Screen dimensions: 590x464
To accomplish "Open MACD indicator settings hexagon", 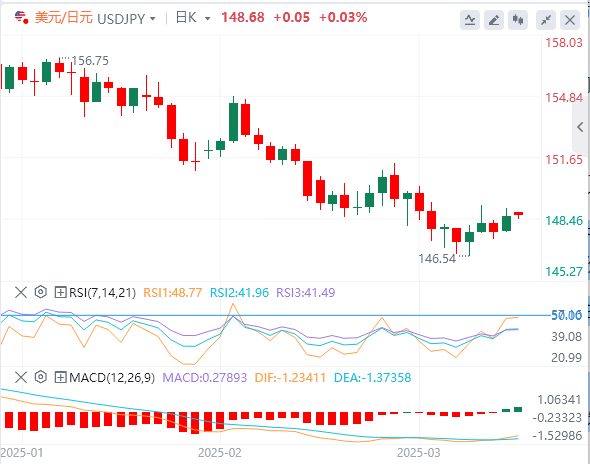I will [41, 377].
